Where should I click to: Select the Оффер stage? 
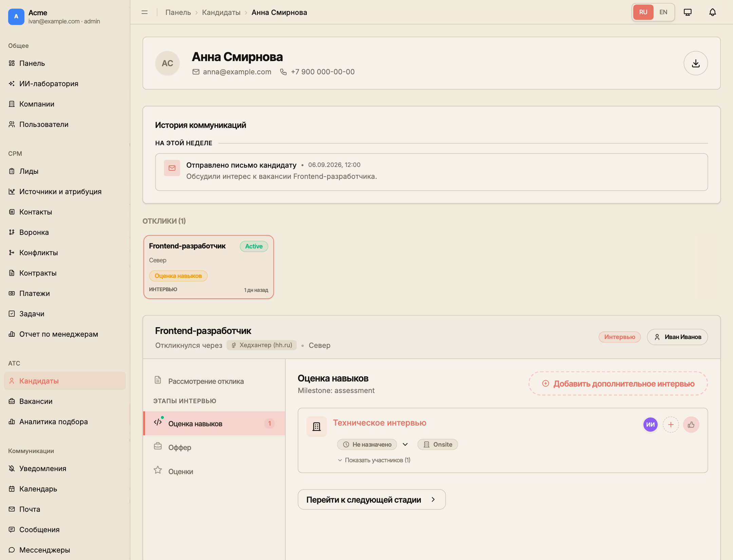(x=214, y=447)
